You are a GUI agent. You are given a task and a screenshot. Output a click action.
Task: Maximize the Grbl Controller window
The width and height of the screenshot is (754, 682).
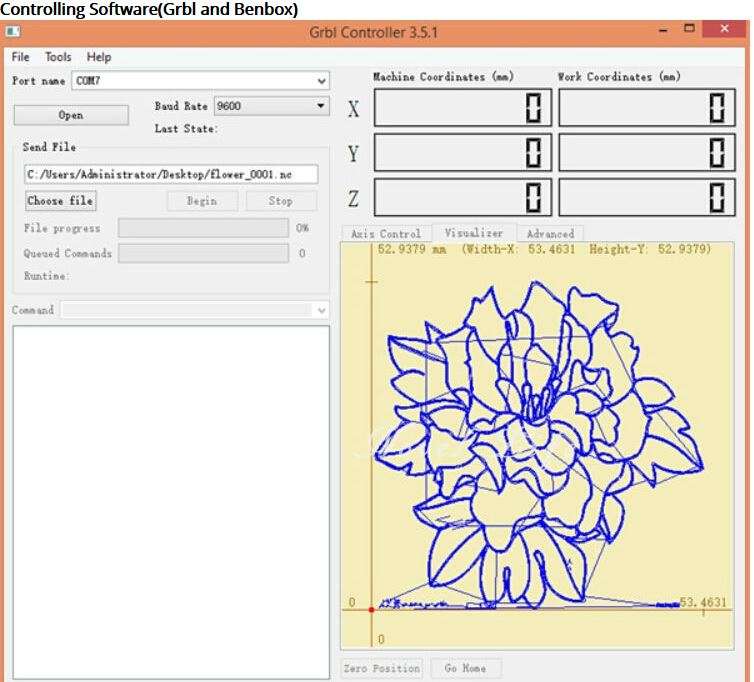click(690, 29)
